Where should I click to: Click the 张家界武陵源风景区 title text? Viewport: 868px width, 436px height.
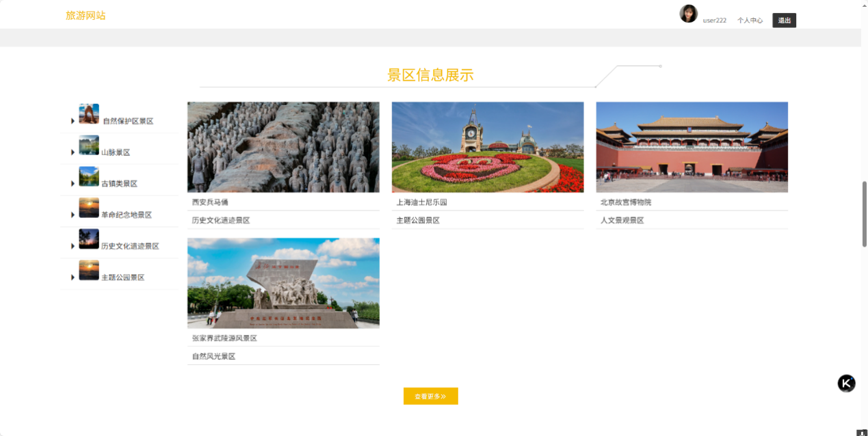pyautogui.click(x=224, y=338)
